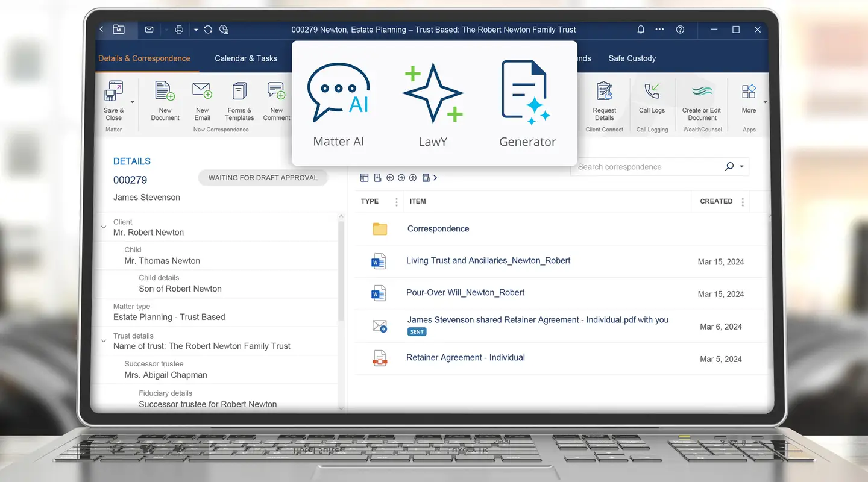This screenshot has width=868, height=482.
Task: Click James Stevenson under the matter number
Action: point(146,197)
